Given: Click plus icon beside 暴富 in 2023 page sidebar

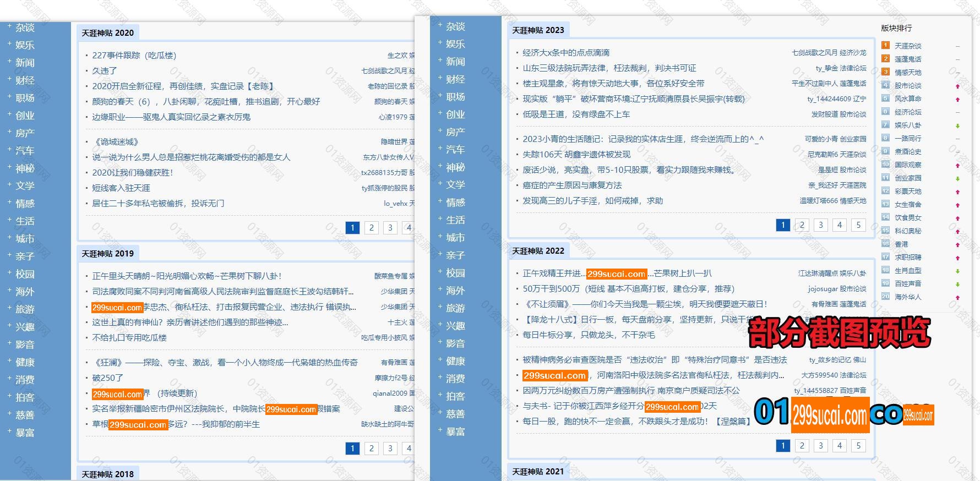Looking at the screenshot, I should point(440,429).
